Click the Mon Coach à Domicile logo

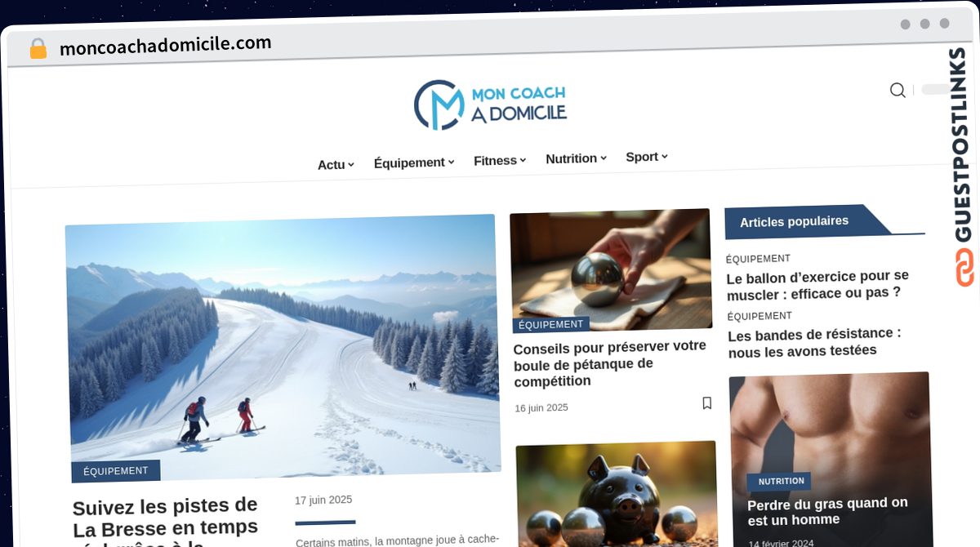490,105
